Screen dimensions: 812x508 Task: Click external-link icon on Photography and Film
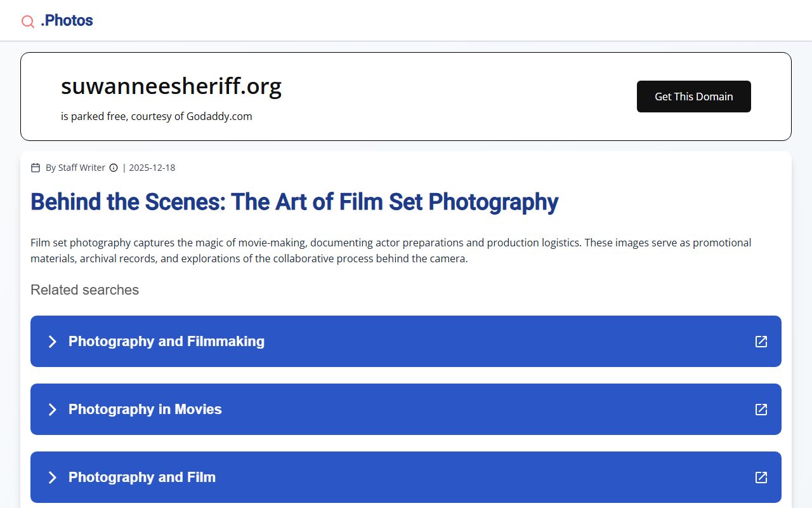pyautogui.click(x=761, y=478)
